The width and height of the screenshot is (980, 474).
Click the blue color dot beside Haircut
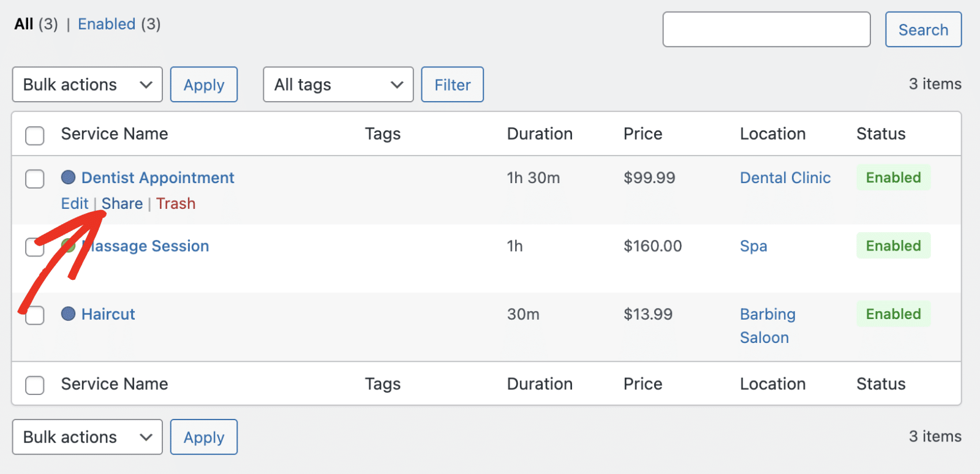point(68,314)
